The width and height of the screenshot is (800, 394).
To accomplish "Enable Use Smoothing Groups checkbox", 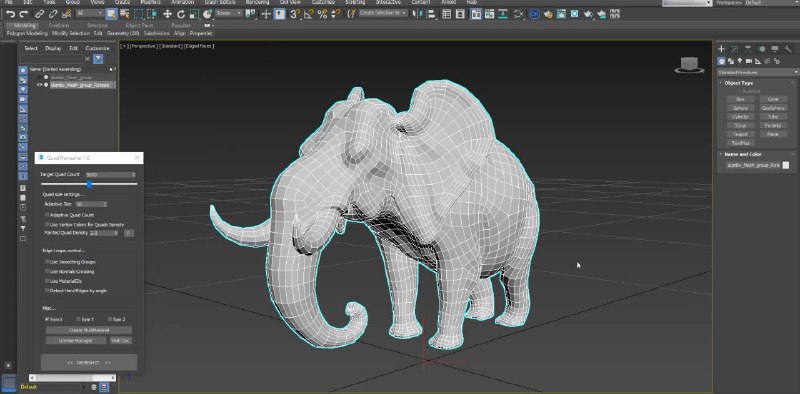I will pos(47,262).
